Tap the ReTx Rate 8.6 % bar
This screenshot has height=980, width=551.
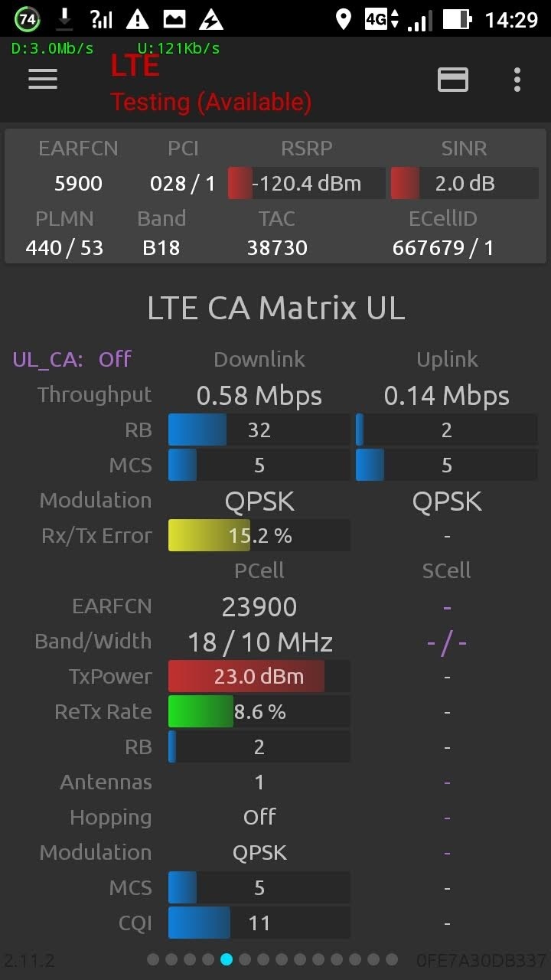259,712
